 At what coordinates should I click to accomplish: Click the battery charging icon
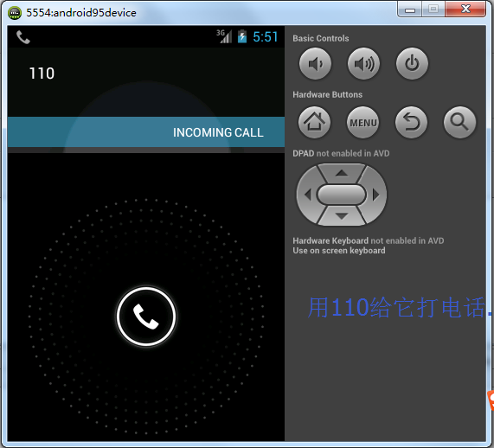[x=242, y=36]
